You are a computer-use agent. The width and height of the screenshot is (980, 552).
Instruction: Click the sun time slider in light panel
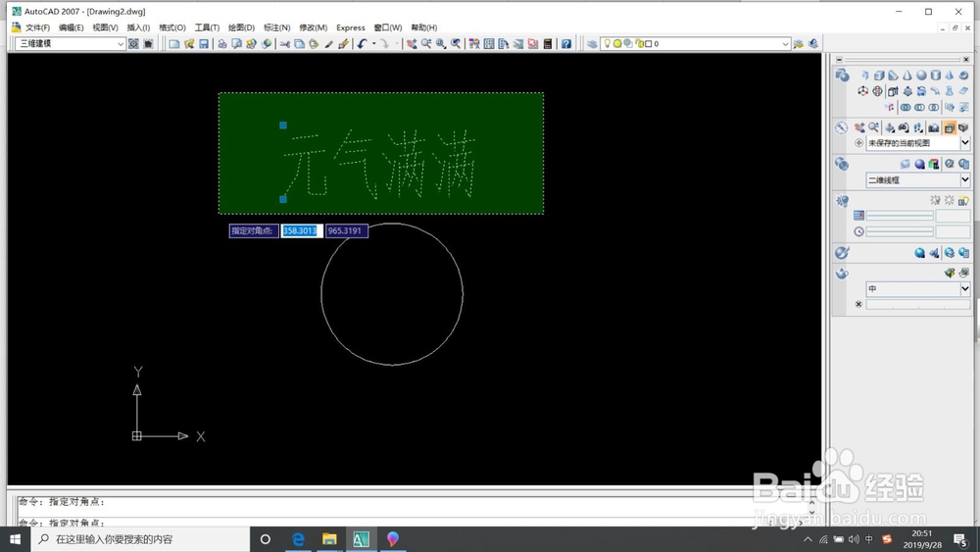coord(900,232)
